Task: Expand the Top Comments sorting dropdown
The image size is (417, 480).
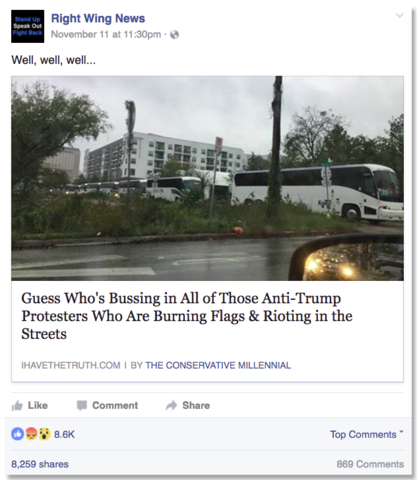Action: [x=367, y=434]
